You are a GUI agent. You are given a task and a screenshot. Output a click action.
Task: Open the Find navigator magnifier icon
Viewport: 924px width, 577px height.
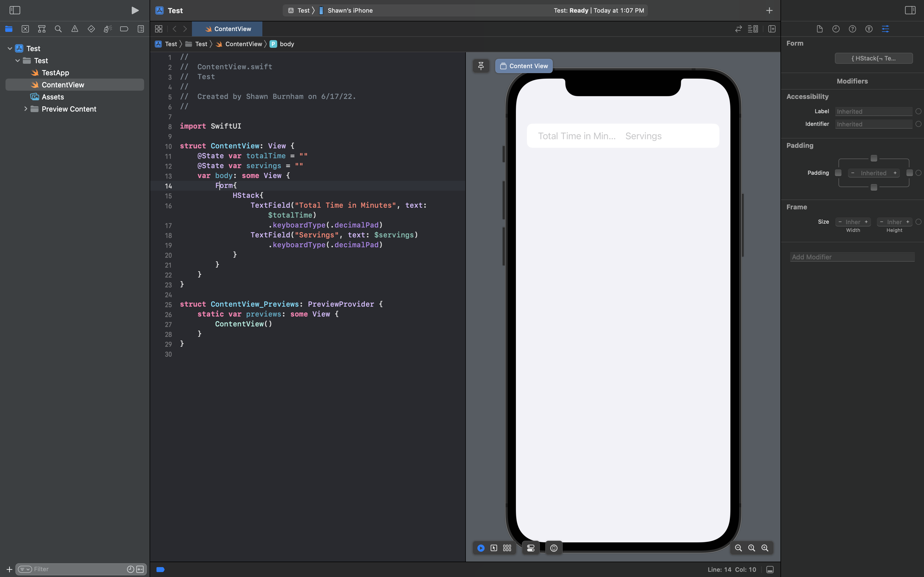tap(58, 29)
